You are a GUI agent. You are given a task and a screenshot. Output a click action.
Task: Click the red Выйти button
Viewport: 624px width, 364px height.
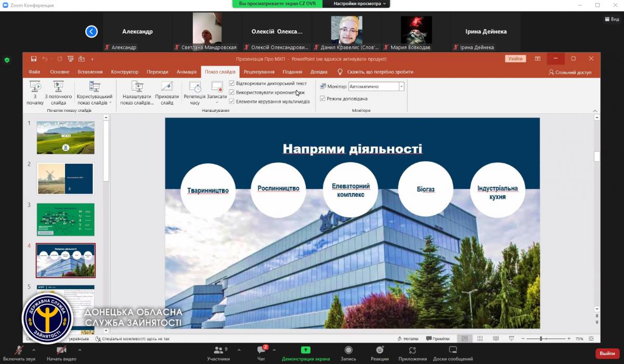(x=607, y=354)
